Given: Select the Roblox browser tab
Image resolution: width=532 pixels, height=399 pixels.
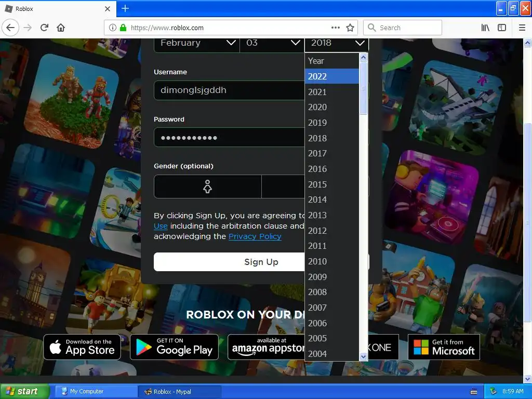Looking at the screenshot, I should (58, 9).
